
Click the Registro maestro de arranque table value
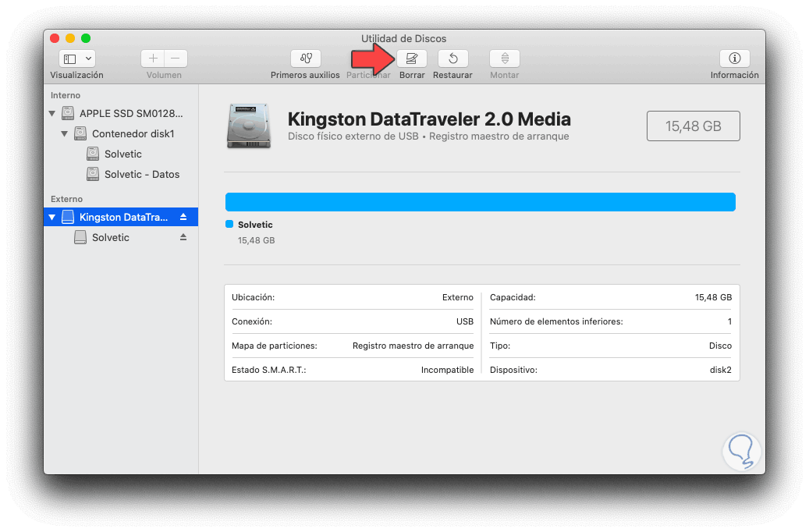click(x=413, y=346)
